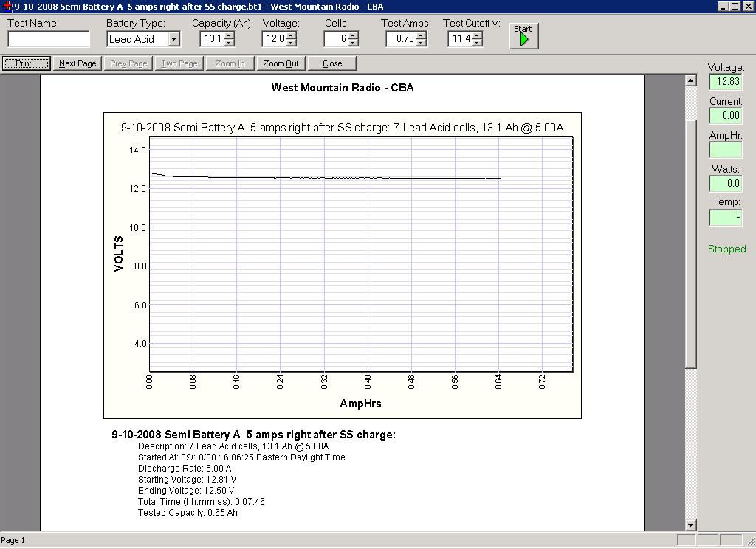756x549 pixels.
Task: Click the Two Page button
Action: (x=179, y=63)
